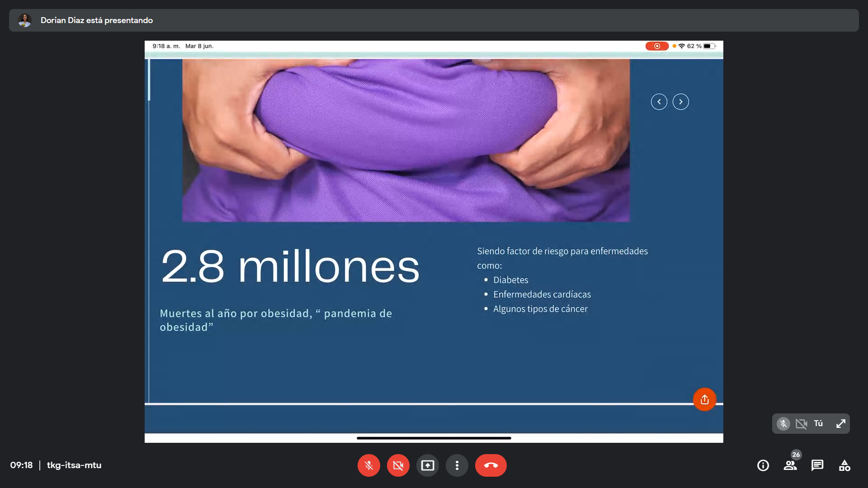Viewport: 868px width, 488px height.
Task: Open the activities panel
Action: point(844,465)
